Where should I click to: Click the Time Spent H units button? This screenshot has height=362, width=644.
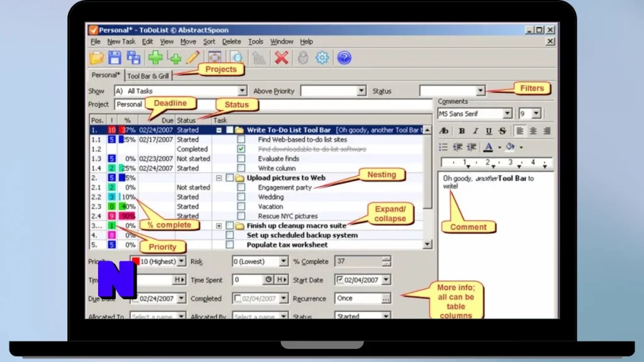click(x=281, y=280)
